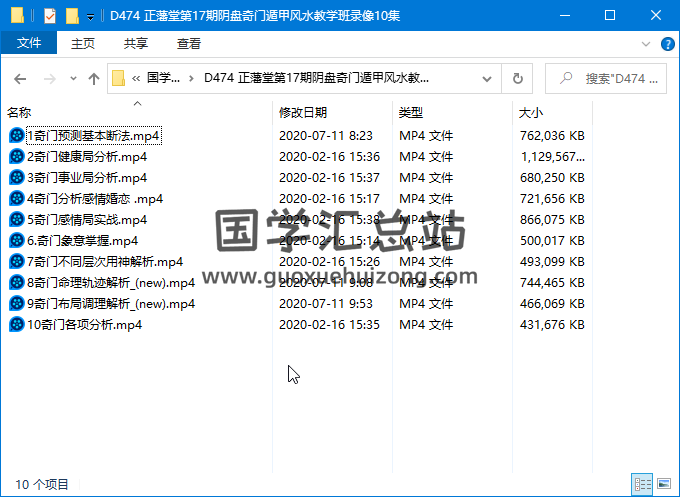Click the Properties quick access icon with checkmark
The width and height of the screenshot is (680, 497).
pos(50,16)
